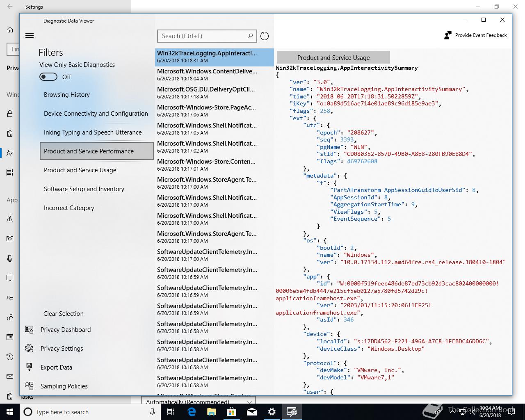Click the Provide Event Feedback icon

tap(448, 35)
